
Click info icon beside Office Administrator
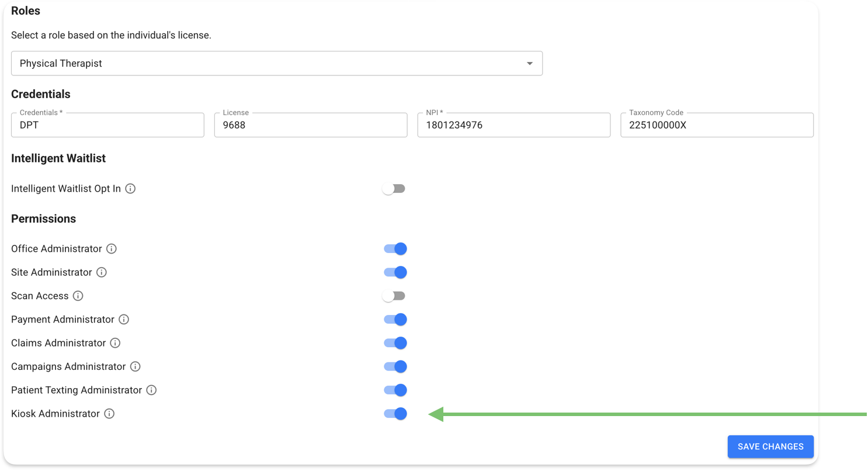tap(112, 249)
